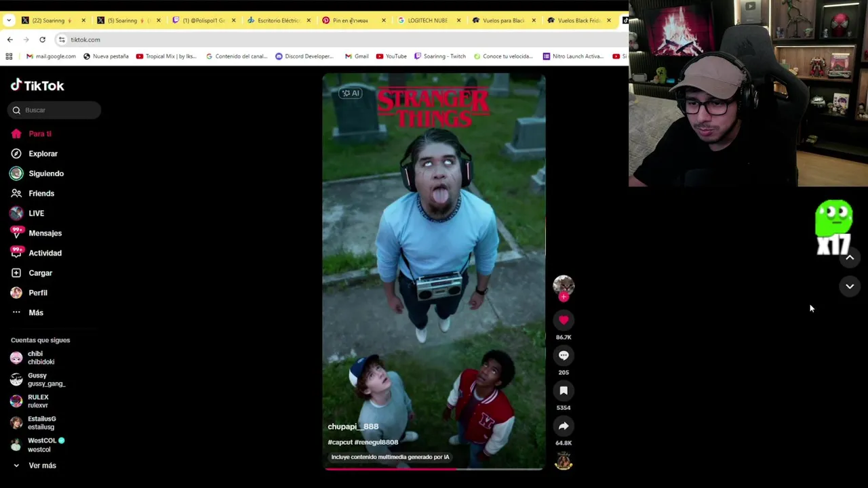Image resolution: width=868 pixels, height=488 pixels.
Task: Share the video via arrow icon
Action: click(x=564, y=426)
